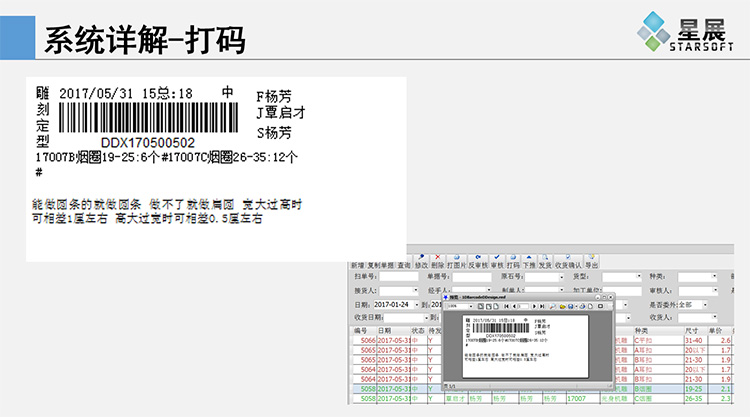
Task: Click the 下推 push-down arrow icon
Action: (x=529, y=263)
